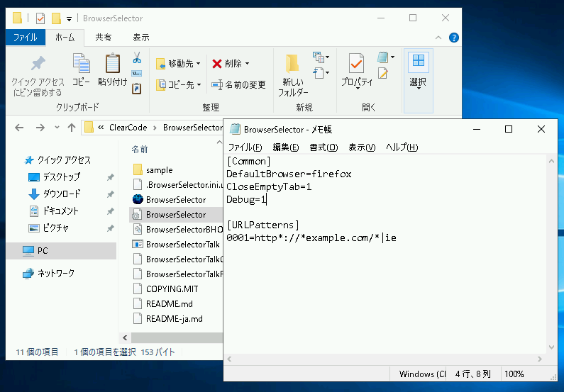The image size is (564, 392).
Task: Click BrowserSelector in the address path
Action: [x=193, y=128]
